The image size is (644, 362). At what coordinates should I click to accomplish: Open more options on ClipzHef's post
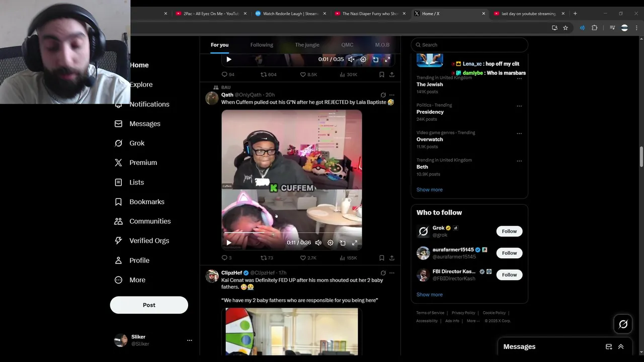pyautogui.click(x=392, y=273)
